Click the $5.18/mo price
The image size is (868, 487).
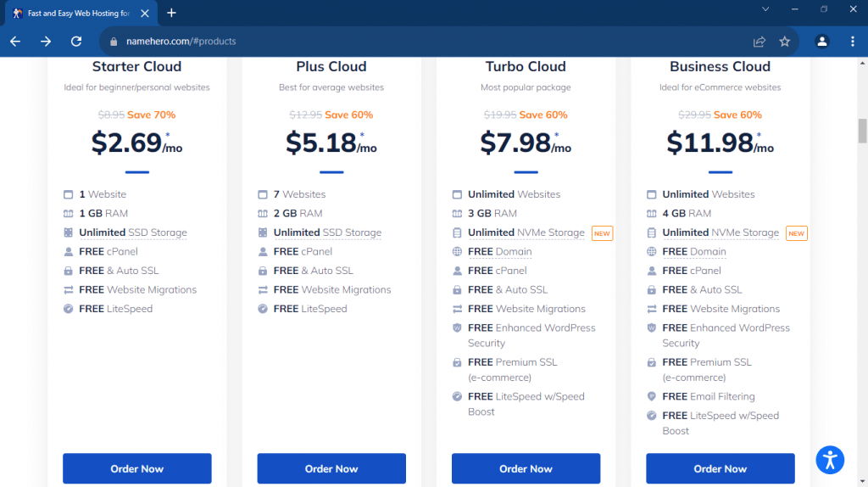point(331,143)
